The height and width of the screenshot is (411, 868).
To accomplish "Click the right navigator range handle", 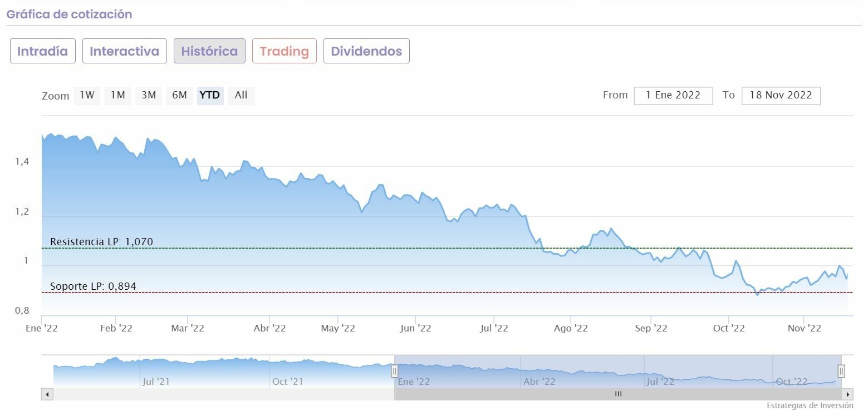I will pyautogui.click(x=841, y=371).
